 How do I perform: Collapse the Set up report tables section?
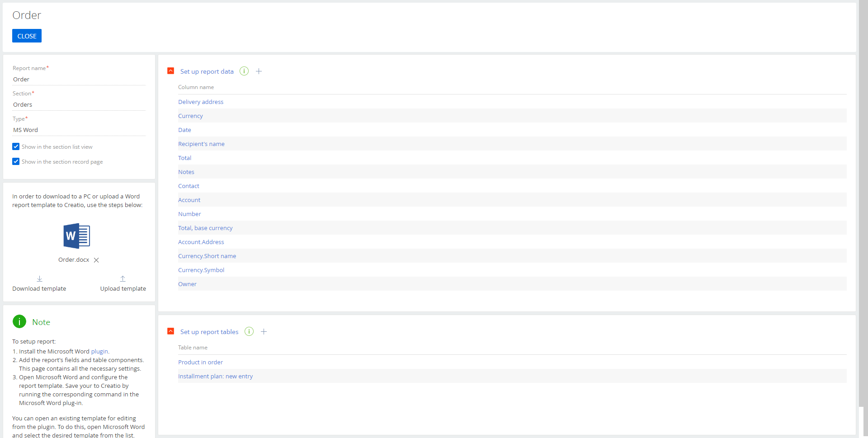coord(171,331)
